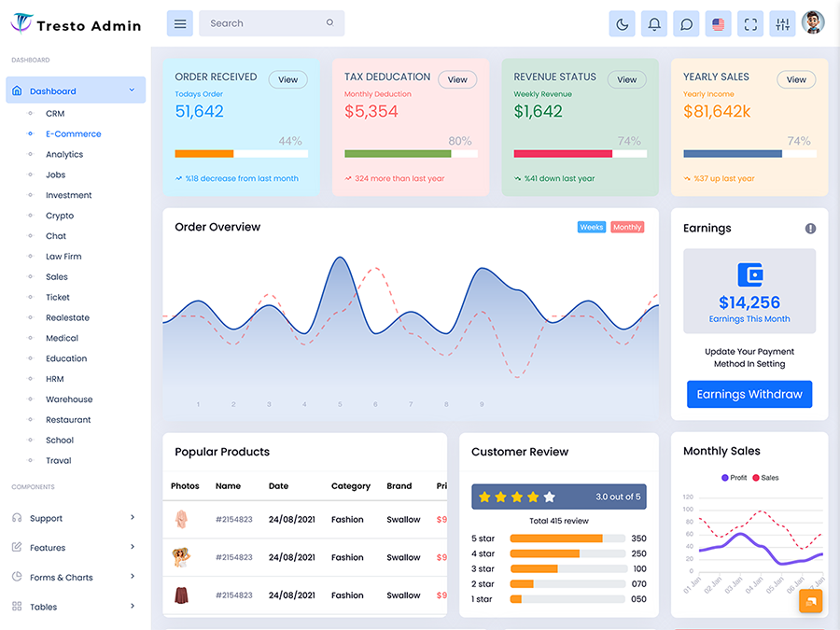Image resolution: width=840 pixels, height=630 pixels.
Task: Click the star rating 3.0 bar
Action: pyautogui.click(x=559, y=497)
